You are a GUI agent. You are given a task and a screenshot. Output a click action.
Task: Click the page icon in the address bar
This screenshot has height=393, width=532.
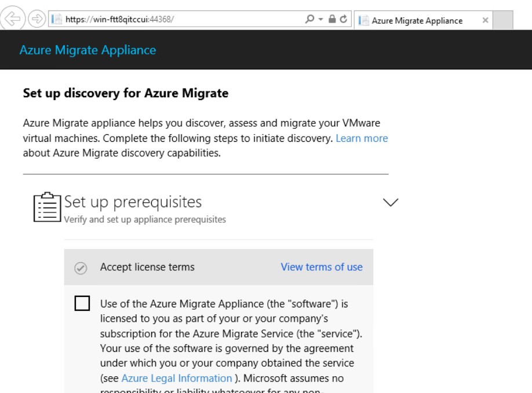(56, 19)
